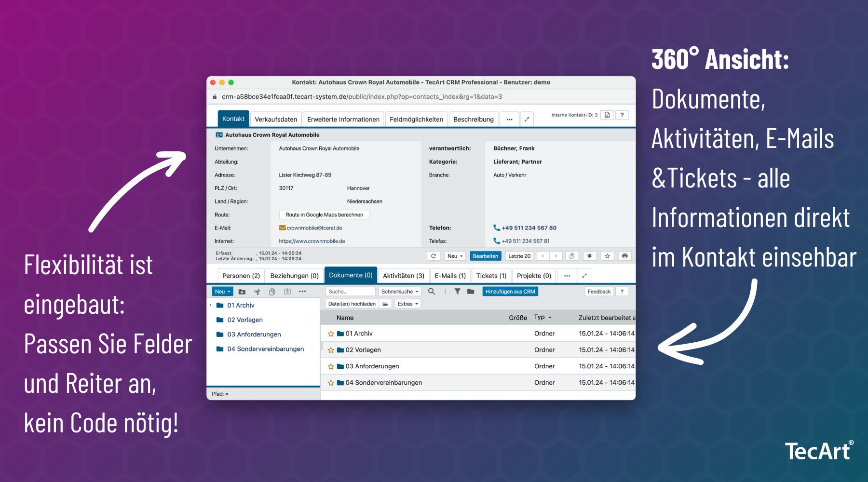Screen dimensions: 868x482
Task: Open the filter funnel icon
Action: pyautogui.click(x=457, y=291)
